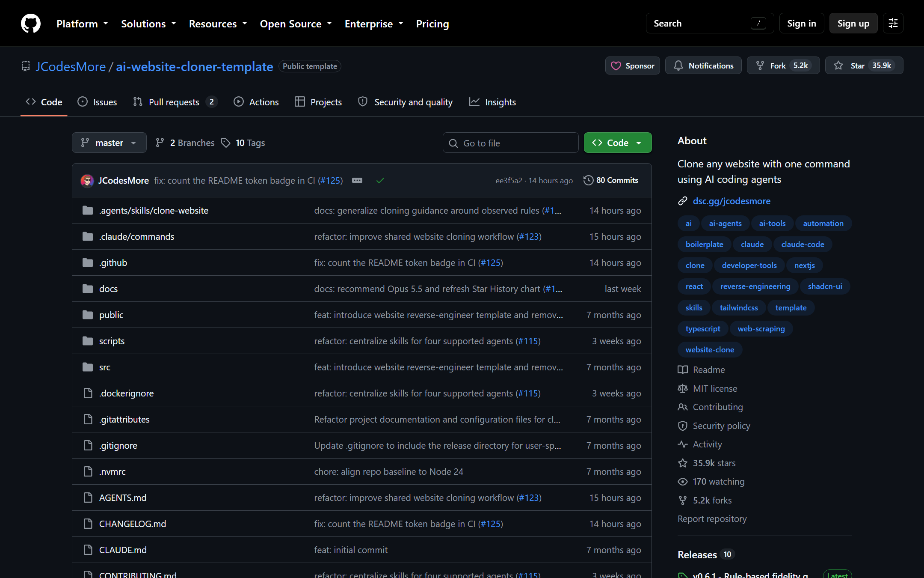Open the Pricing link

click(x=432, y=24)
